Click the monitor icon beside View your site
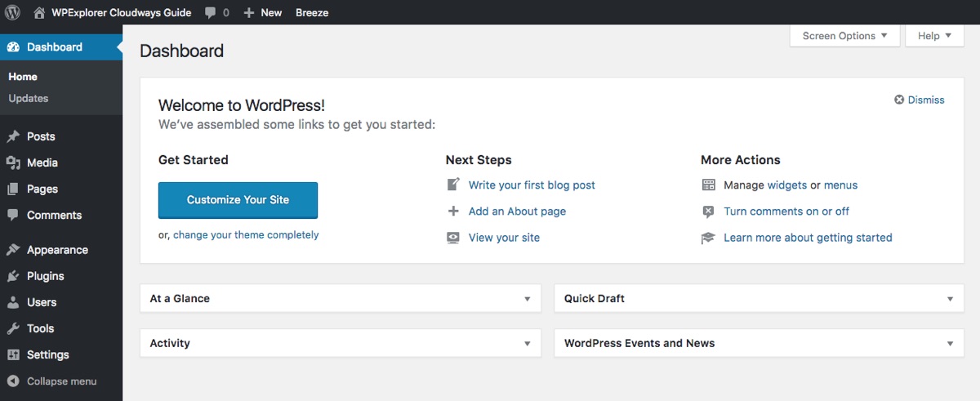Viewport: 980px width, 401px height. tap(453, 238)
